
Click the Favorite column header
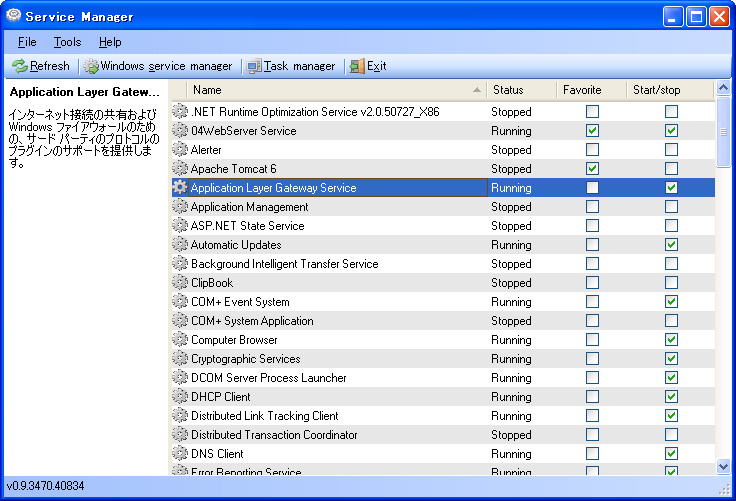click(591, 90)
